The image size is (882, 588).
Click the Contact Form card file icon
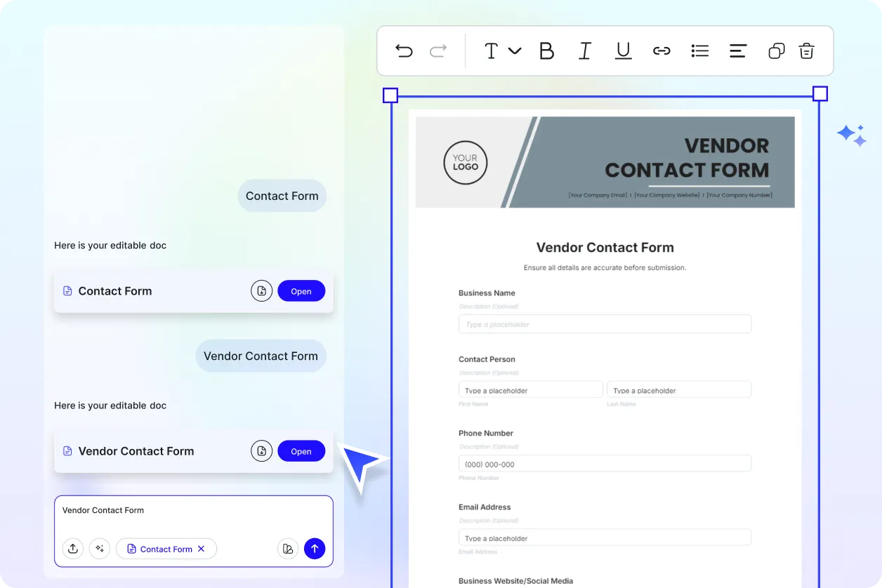[68, 290]
